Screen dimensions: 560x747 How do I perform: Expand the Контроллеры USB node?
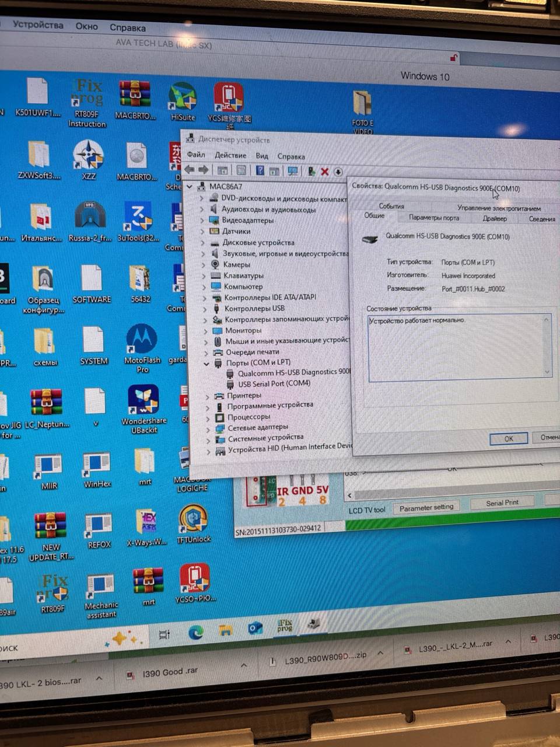[x=205, y=309]
